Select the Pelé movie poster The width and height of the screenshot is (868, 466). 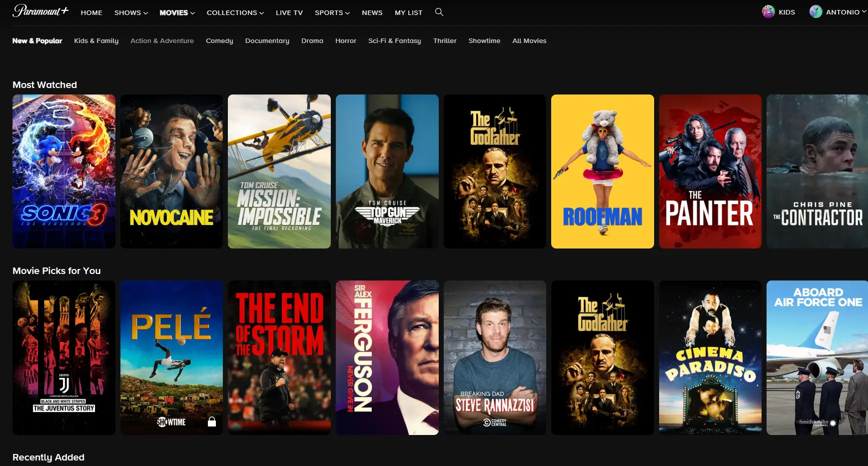click(171, 357)
